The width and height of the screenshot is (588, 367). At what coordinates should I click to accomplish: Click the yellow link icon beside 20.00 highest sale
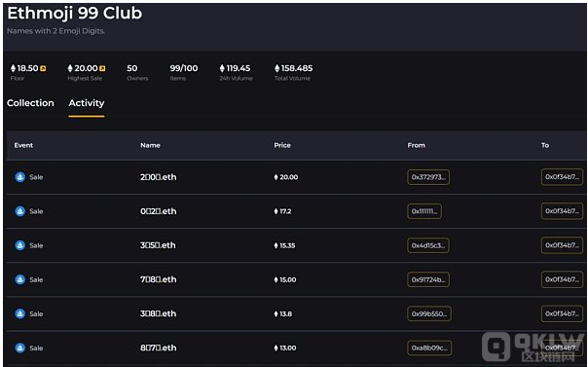102,68
